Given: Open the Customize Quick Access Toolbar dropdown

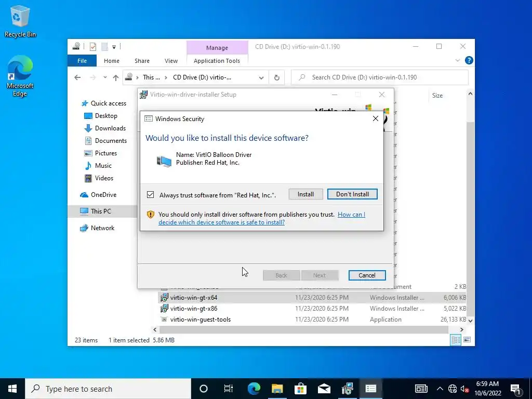Looking at the screenshot, I should (x=114, y=47).
